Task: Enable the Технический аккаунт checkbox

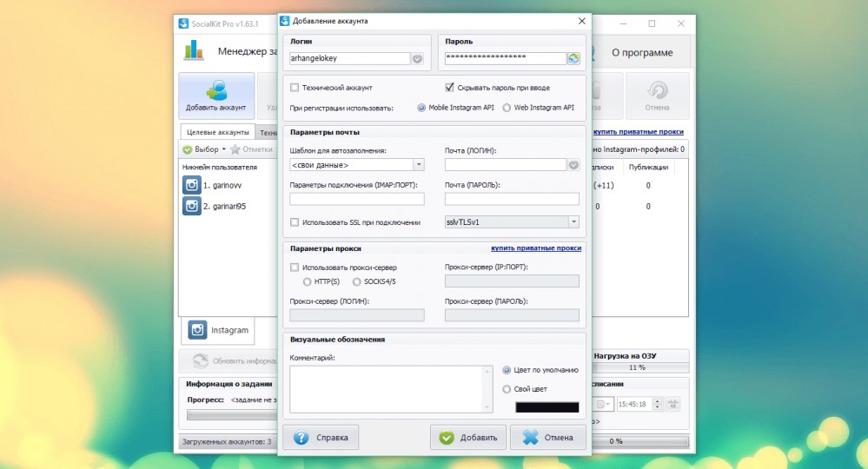Action: 295,88
